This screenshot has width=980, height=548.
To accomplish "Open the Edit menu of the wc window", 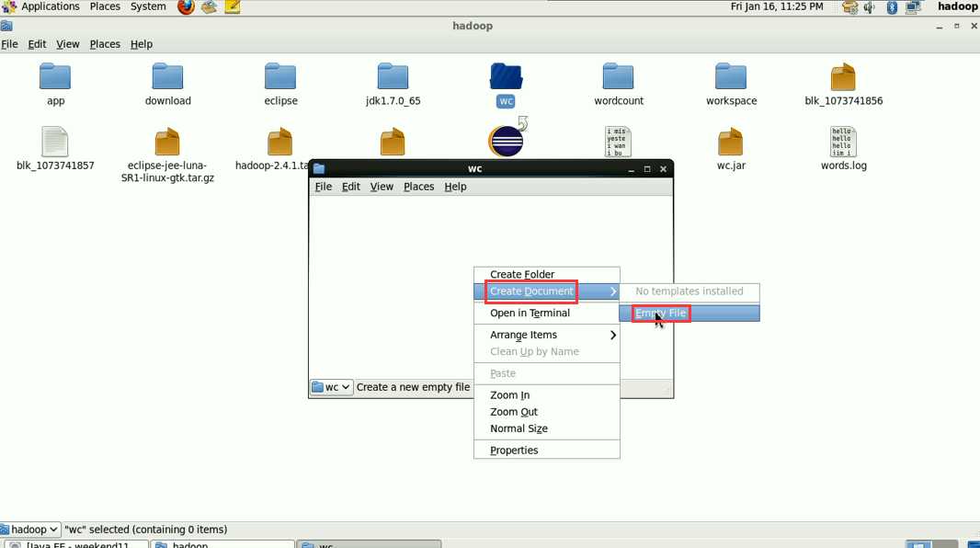I will 350,187.
